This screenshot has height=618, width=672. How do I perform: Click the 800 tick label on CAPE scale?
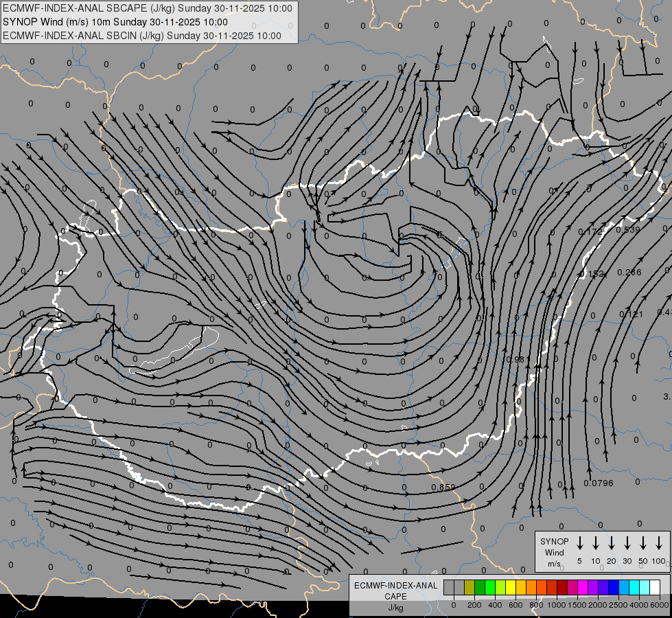pos(536,605)
